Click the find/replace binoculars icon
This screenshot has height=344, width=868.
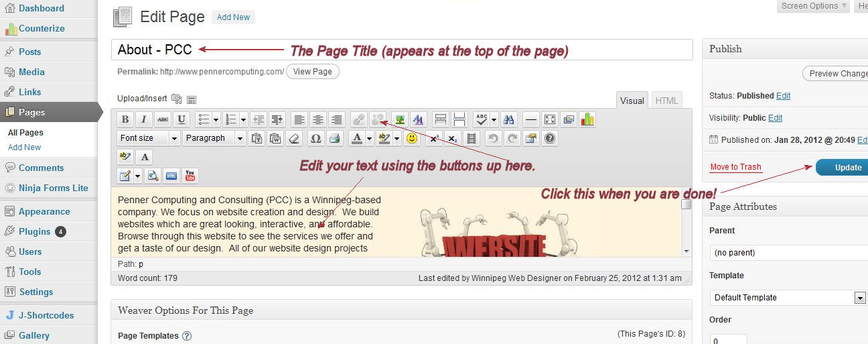point(508,120)
